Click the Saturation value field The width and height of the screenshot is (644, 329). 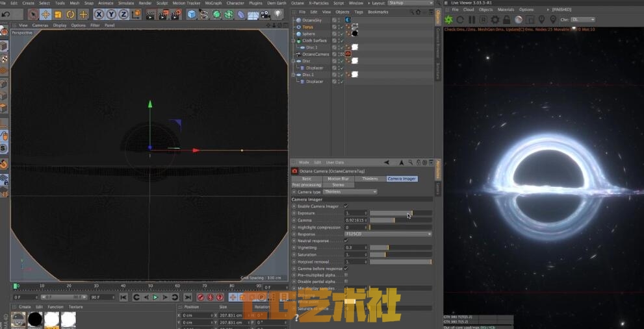pos(355,255)
